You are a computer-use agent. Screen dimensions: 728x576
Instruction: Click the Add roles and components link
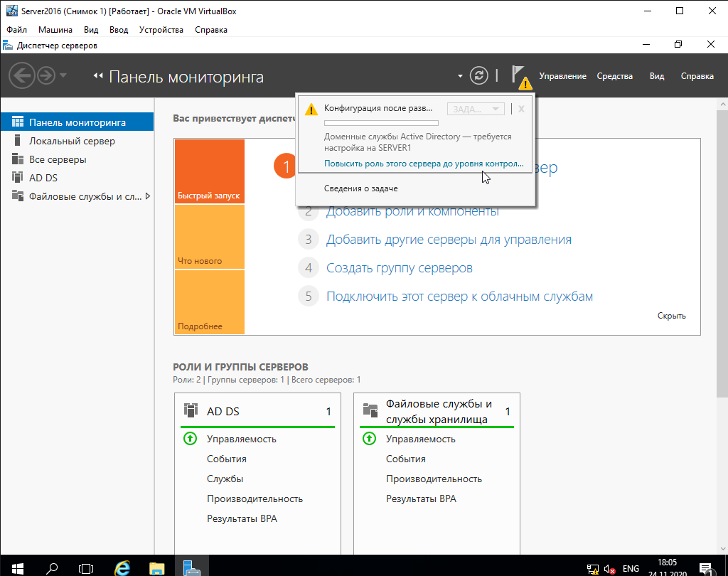(412, 211)
